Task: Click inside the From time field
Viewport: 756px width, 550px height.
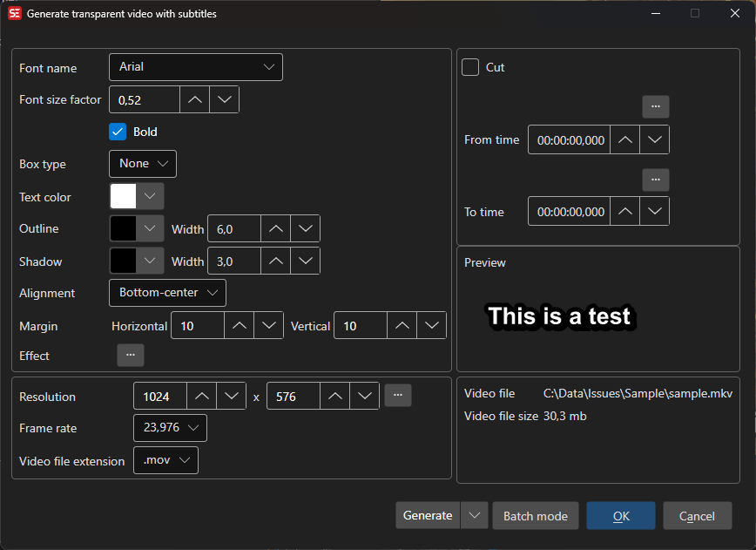Action: click(x=569, y=139)
